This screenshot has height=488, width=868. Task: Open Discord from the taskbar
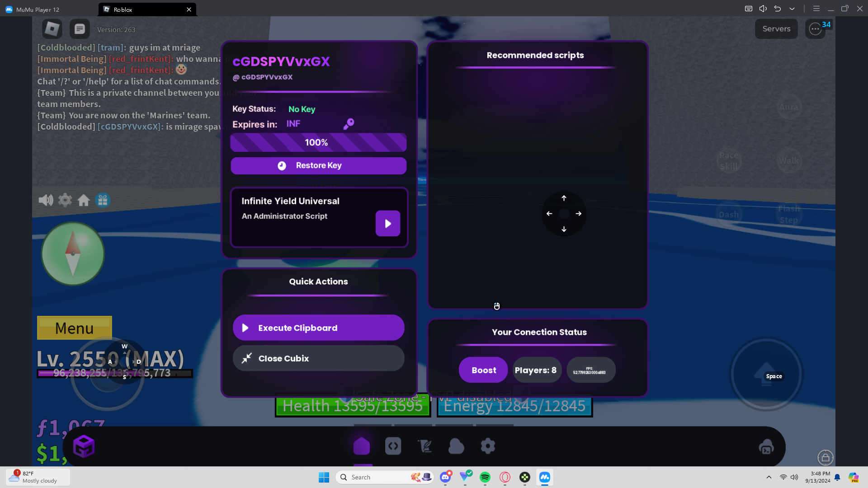[445, 477]
